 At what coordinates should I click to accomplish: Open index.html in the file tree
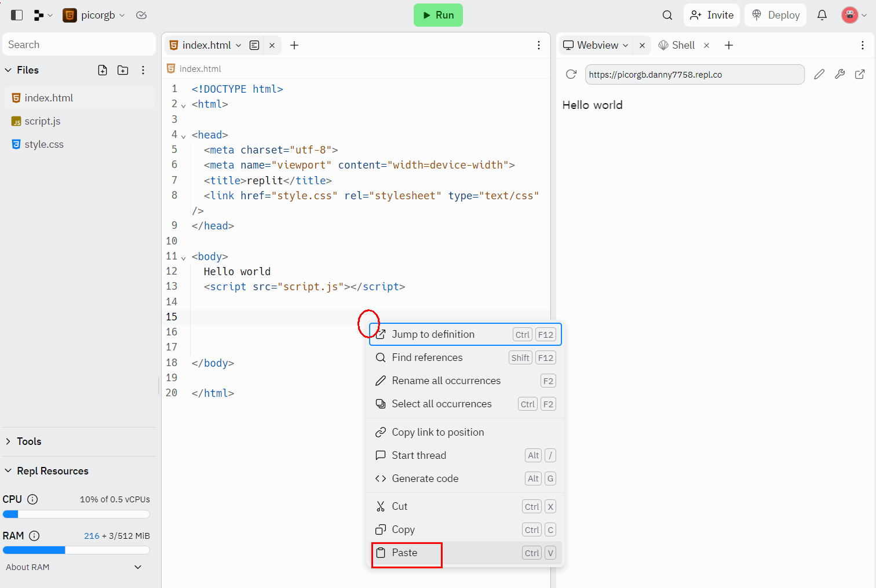click(x=79, y=98)
